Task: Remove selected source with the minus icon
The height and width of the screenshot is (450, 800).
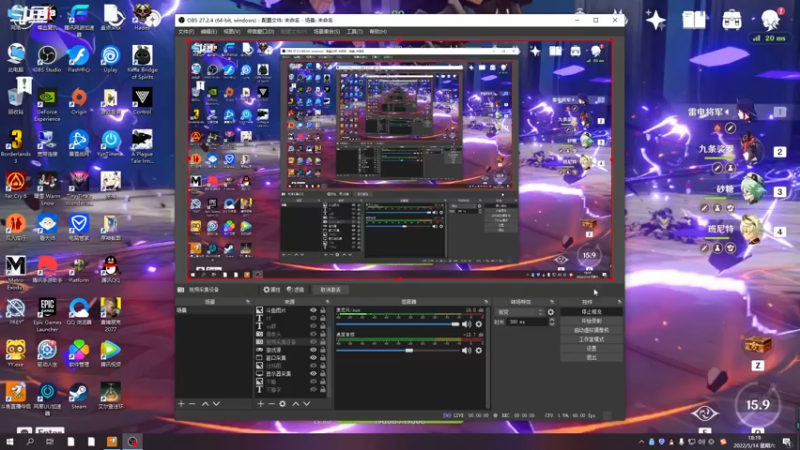Action: [271, 404]
